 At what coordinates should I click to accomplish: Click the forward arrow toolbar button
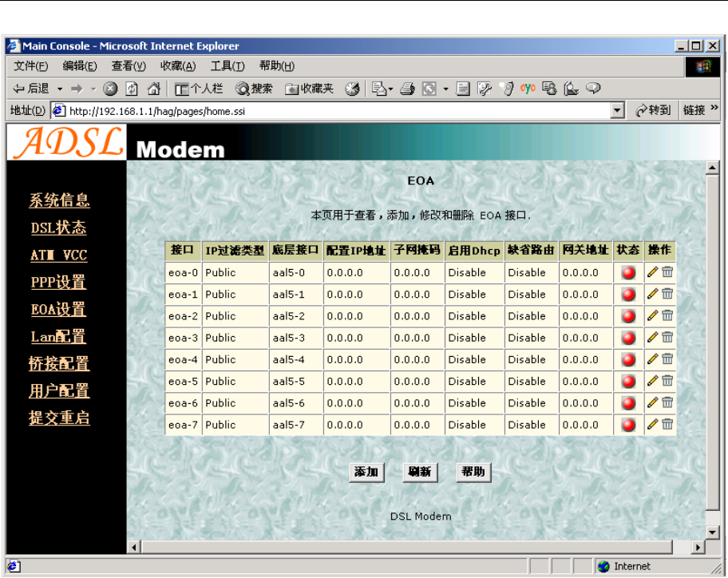(x=77, y=88)
